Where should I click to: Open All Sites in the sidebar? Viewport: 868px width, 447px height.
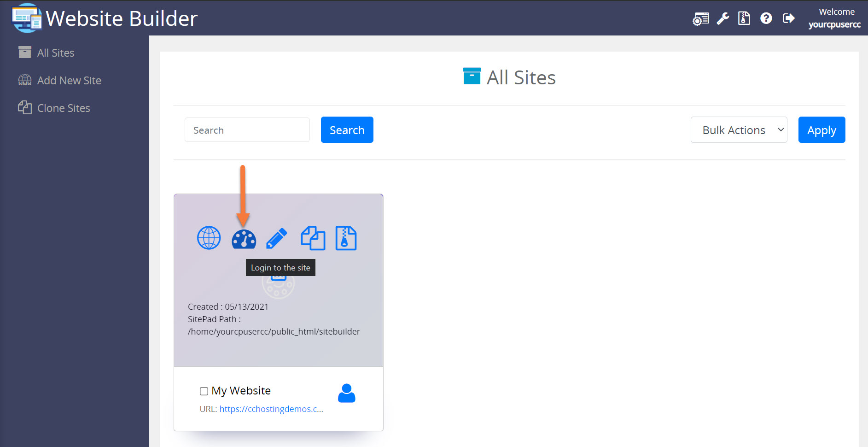point(55,53)
